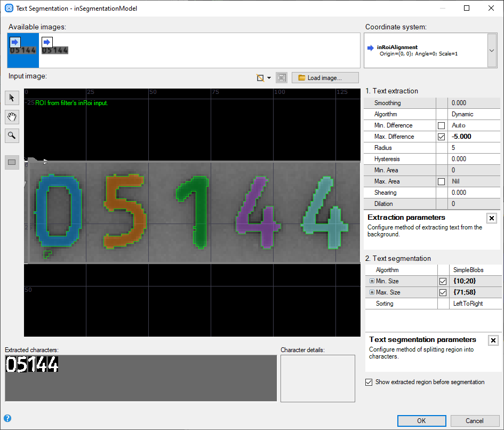The height and width of the screenshot is (430, 504).
Task: Open the ROI shape dropdown arrow
Action: pyautogui.click(x=269, y=78)
